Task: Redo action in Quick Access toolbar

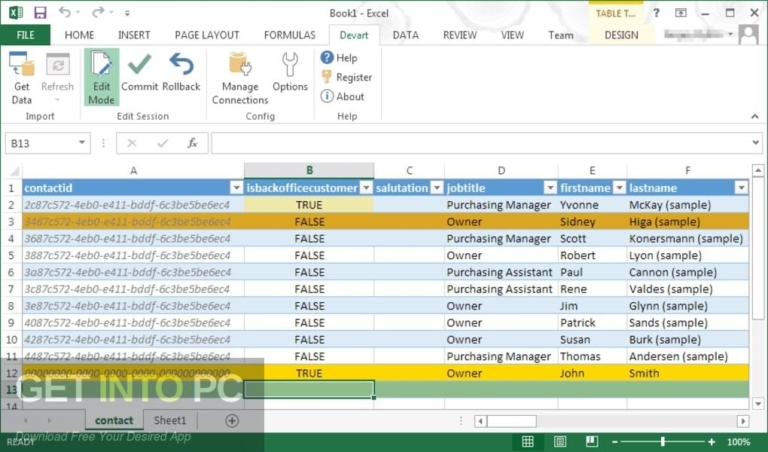Action: [x=97, y=13]
